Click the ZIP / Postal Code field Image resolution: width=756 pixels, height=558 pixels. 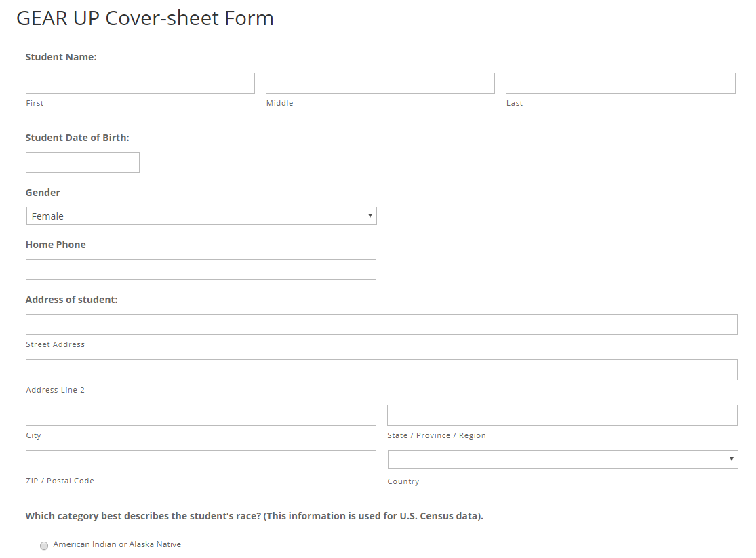click(201, 460)
